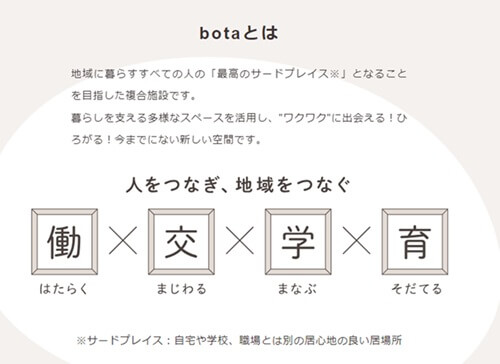Select the そだてる caption
Viewport: 500px width, 364px height.
(x=417, y=289)
